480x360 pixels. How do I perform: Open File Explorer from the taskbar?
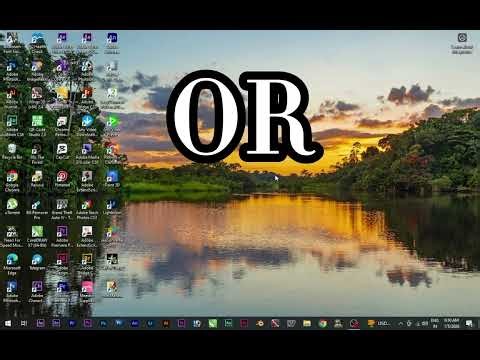click(x=307, y=323)
